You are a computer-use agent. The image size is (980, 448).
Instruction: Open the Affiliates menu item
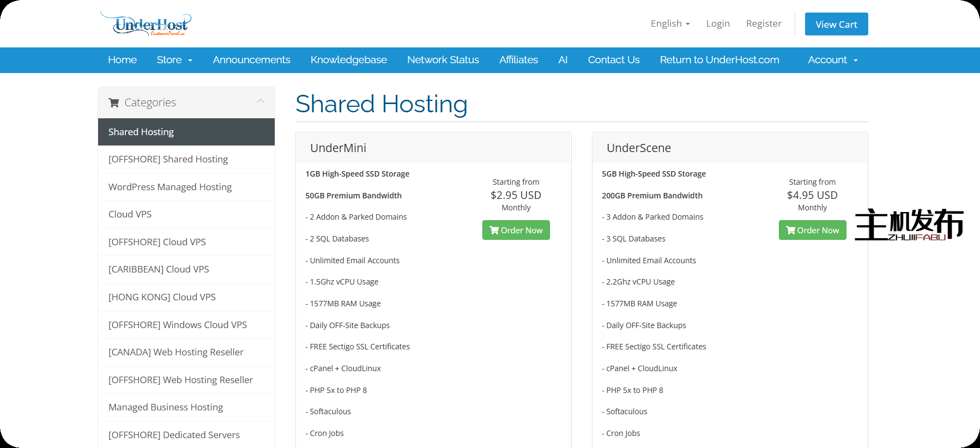(x=518, y=60)
